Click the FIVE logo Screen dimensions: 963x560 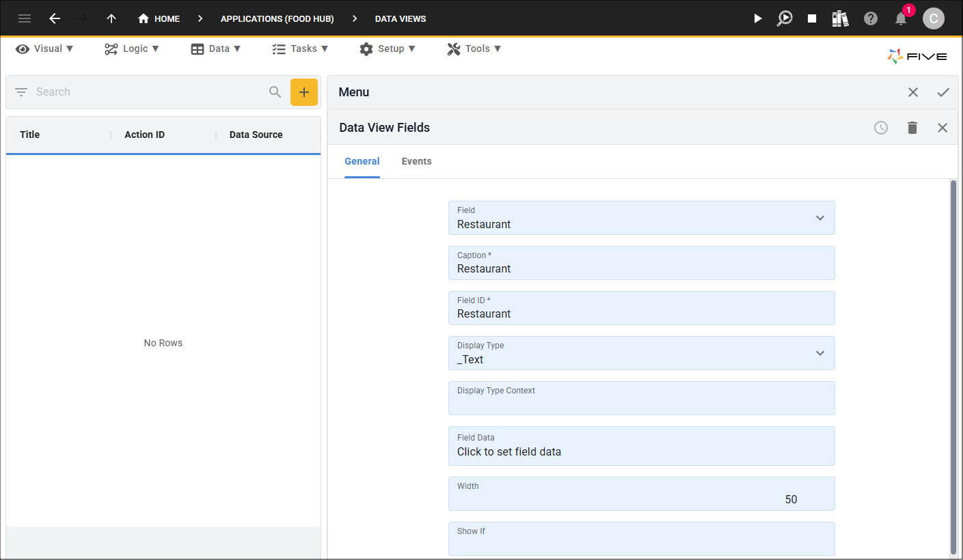[917, 57]
